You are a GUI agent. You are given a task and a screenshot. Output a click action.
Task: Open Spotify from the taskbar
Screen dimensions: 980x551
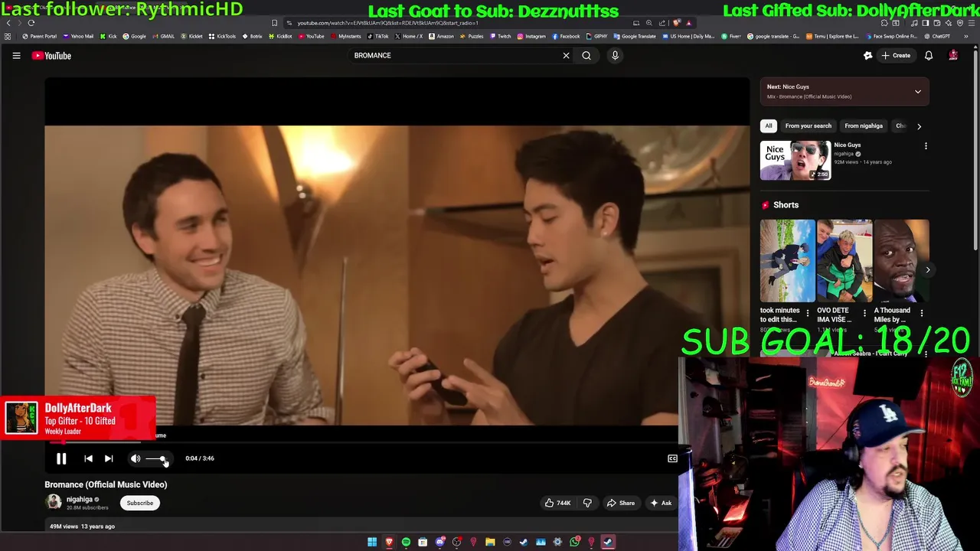coord(406,542)
